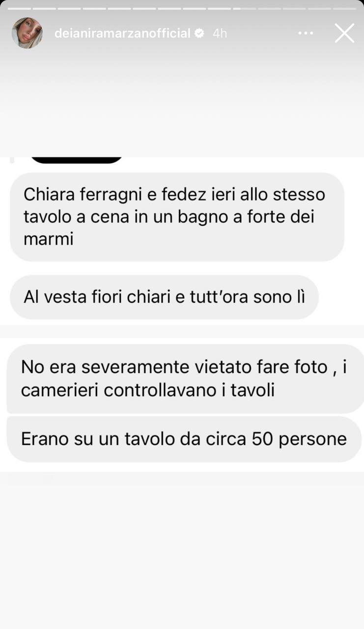The image size is (364, 629).
Task: Close the story with the X icon
Action: [x=344, y=33]
